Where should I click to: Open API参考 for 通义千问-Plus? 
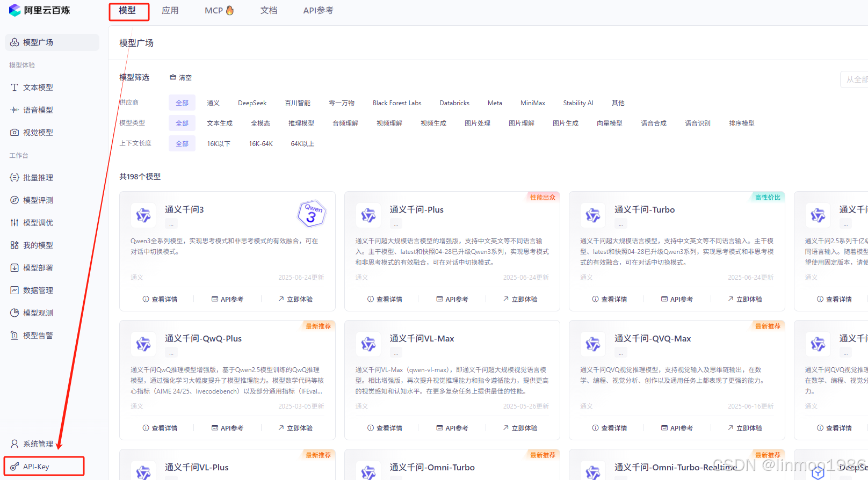(452, 299)
